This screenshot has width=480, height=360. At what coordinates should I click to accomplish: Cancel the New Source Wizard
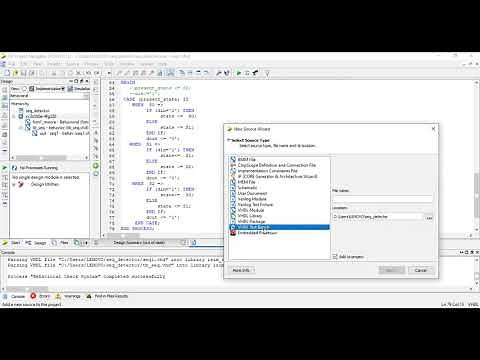(421, 270)
